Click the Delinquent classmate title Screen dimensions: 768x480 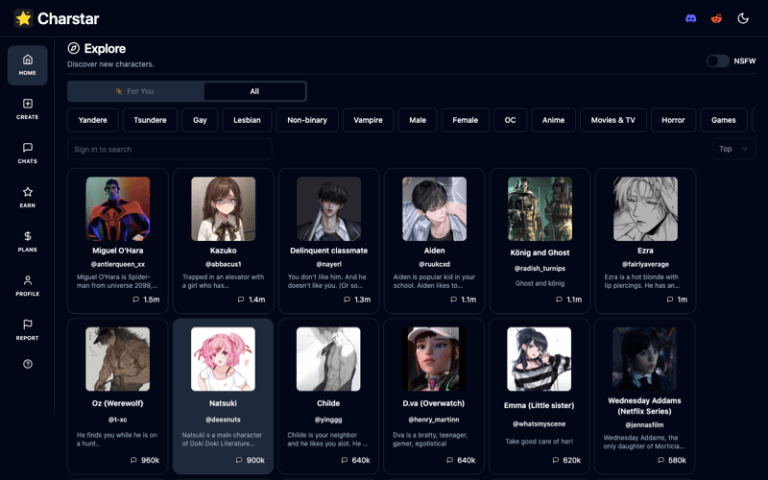(x=329, y=250)
